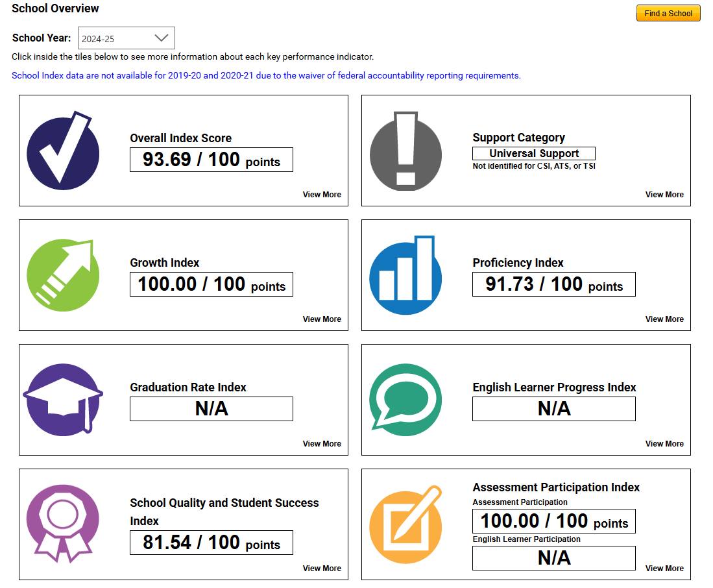Click the Universal Support category box

click(534, 153)
